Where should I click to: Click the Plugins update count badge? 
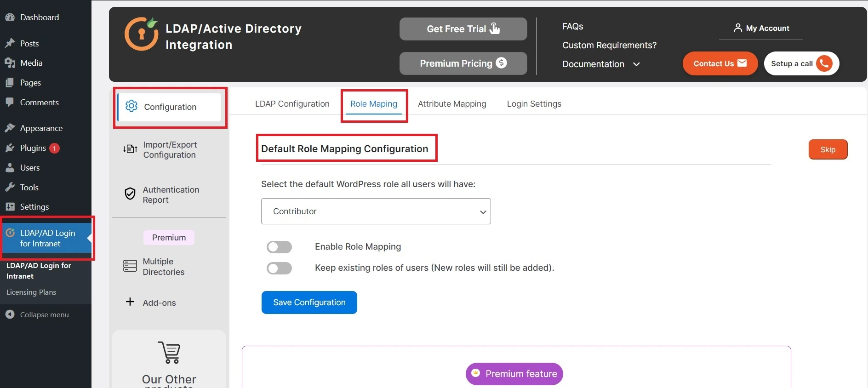54,148
